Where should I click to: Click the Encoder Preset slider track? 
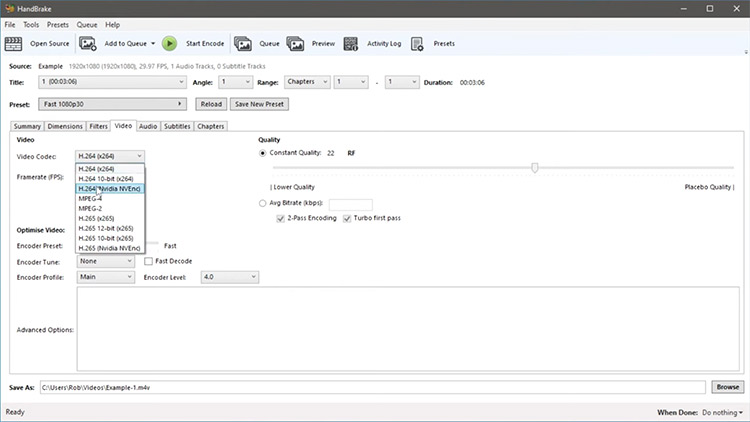tap(152, 243)
